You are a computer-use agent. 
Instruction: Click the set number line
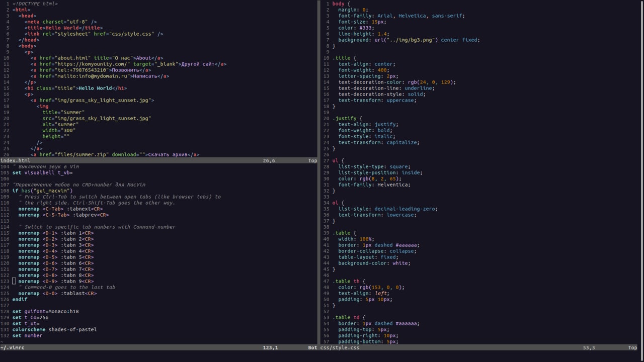point(27,335)
